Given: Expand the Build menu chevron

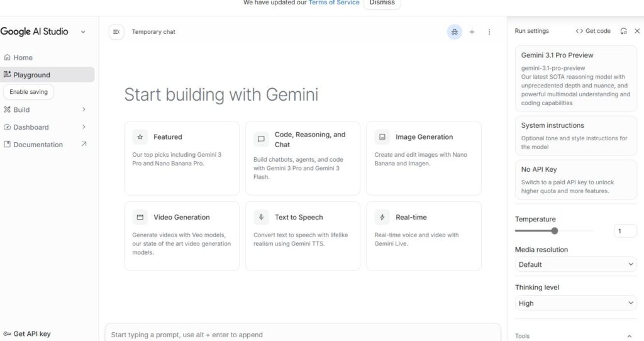Looking at the screenshot, I should (84, 109).
